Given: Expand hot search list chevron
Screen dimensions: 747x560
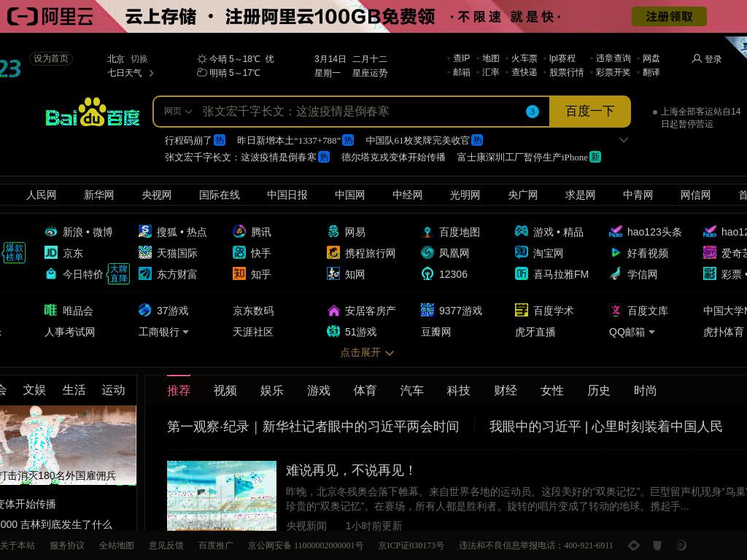Looking at the screenshot, I should [623, 140].
